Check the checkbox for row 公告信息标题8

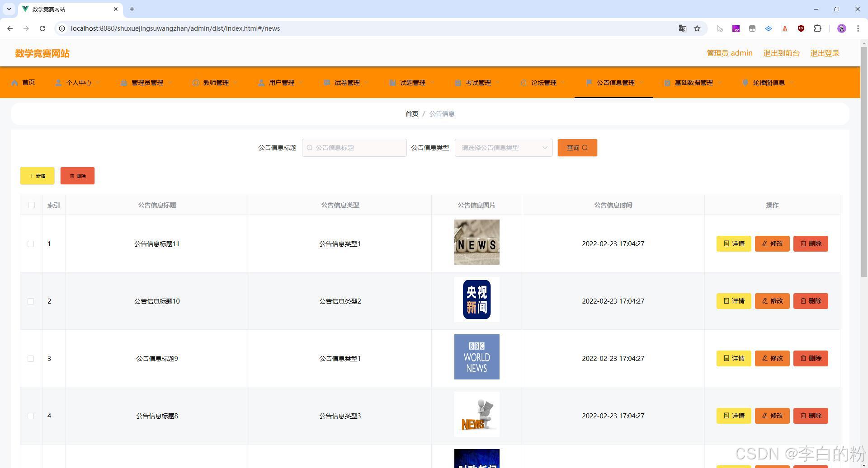(31, 416)
